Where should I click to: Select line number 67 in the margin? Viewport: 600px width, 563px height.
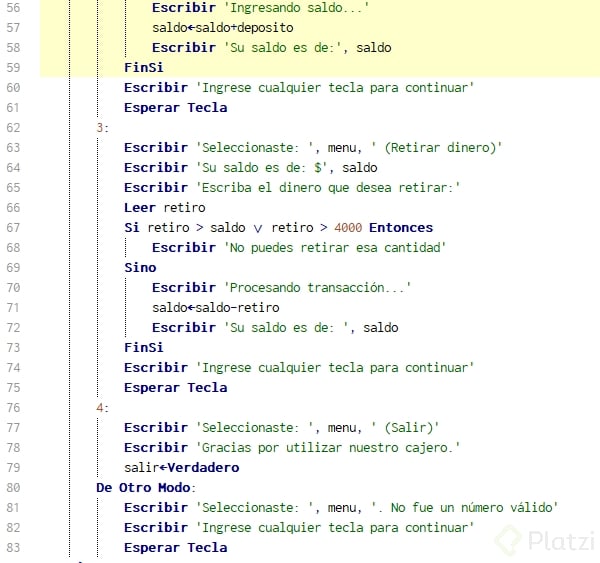(x=13, y=228)
